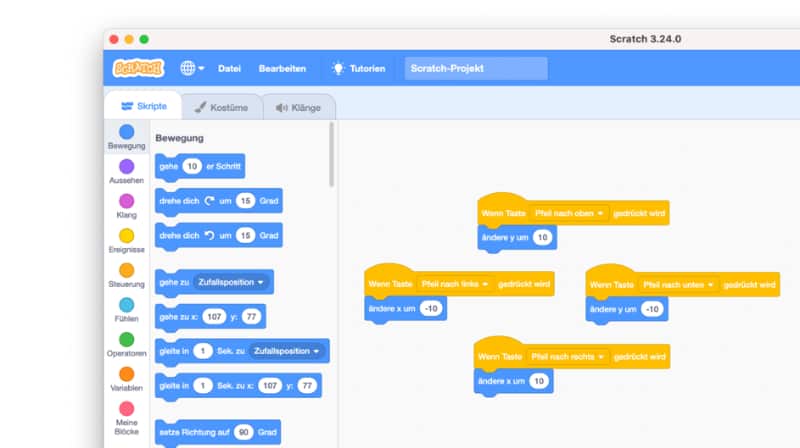The width and height of the screenshot is (800, 448).
Task: Click the 'Bewegung' palette heading
Action: (180, 138)
